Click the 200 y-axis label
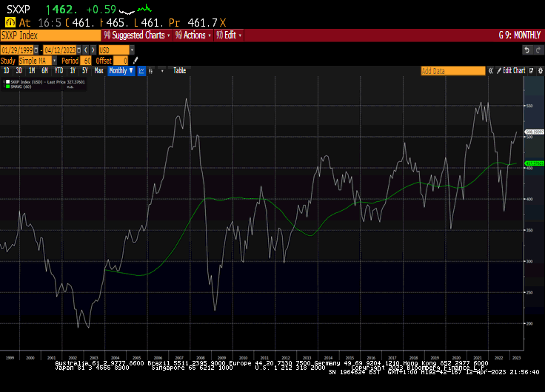Viewport: 545px width, 392px height. [x=529, y=323]
